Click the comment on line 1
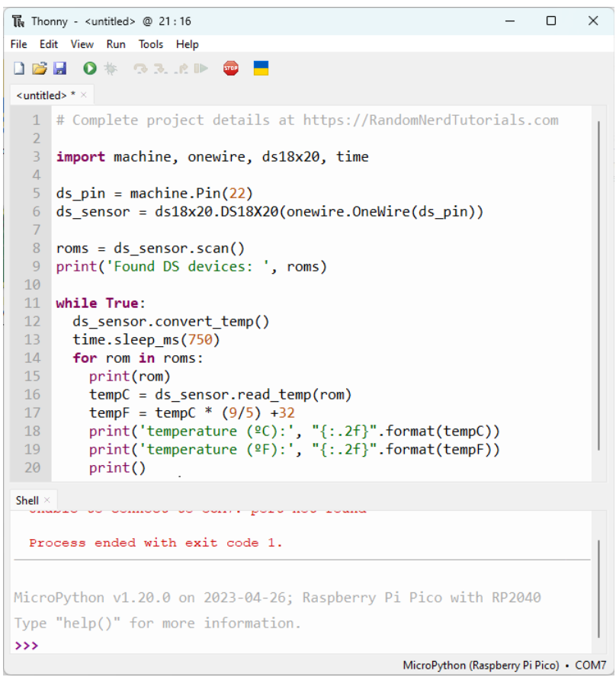616x677 pixels. [307, 120]
